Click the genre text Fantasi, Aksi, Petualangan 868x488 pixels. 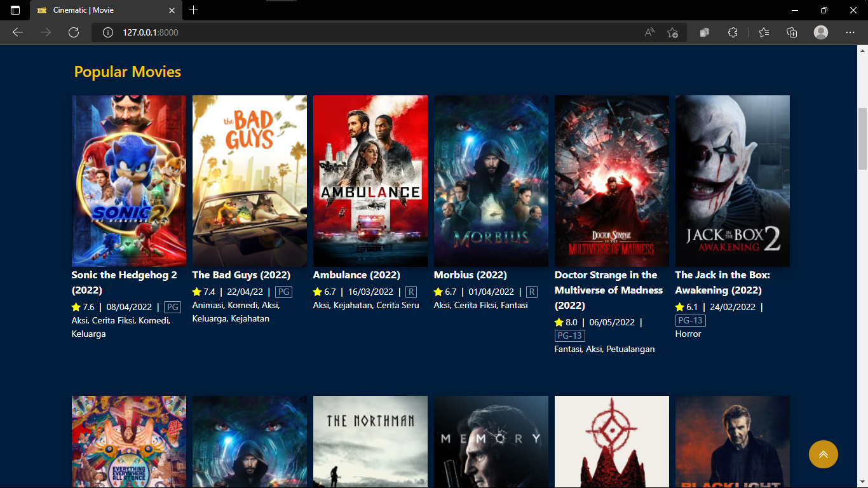[604, 349]
